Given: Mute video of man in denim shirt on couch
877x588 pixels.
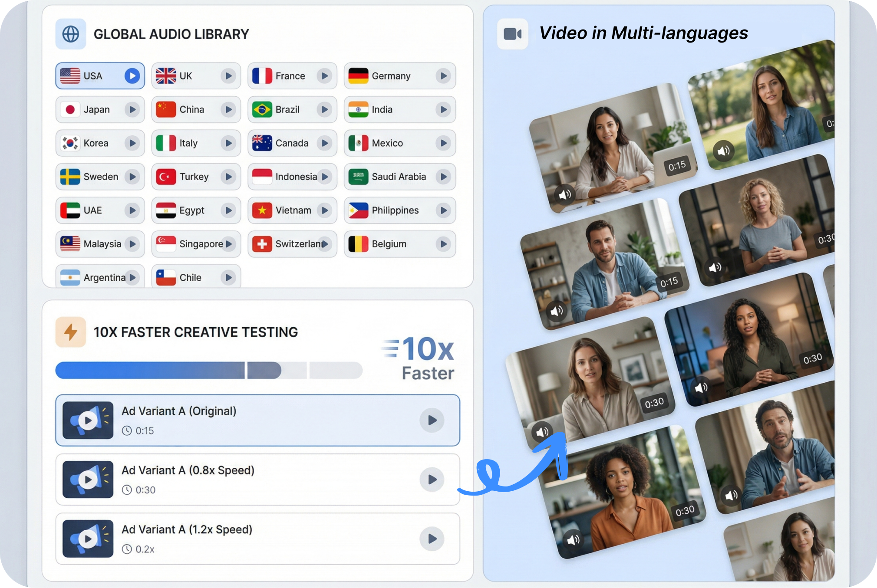Looking at the screenshot, I should coord(557,311).
